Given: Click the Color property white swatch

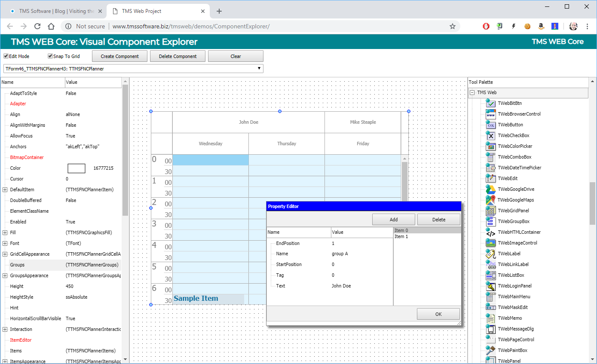Looking at the screenshot, I should click(x=77, y=168).
